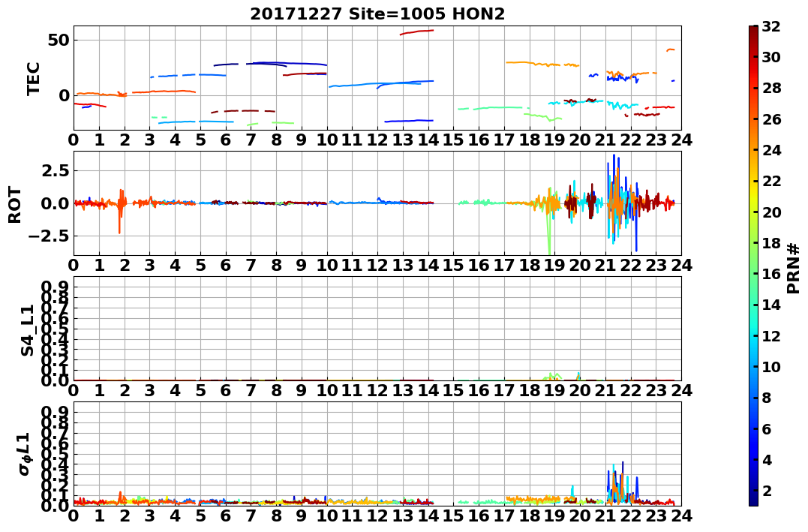Click the plot title "20171227 Site=1005 HON2"
808x532 pixels.
point(377,14)
